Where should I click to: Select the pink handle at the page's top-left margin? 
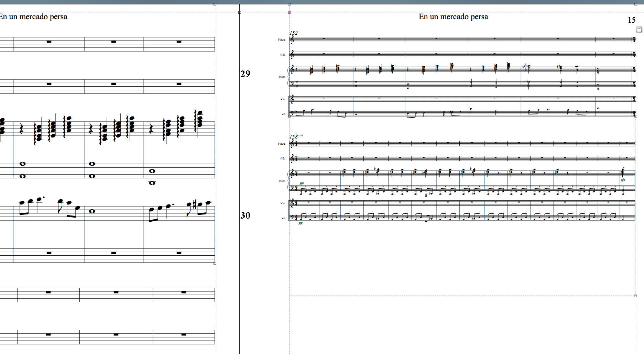289,12
